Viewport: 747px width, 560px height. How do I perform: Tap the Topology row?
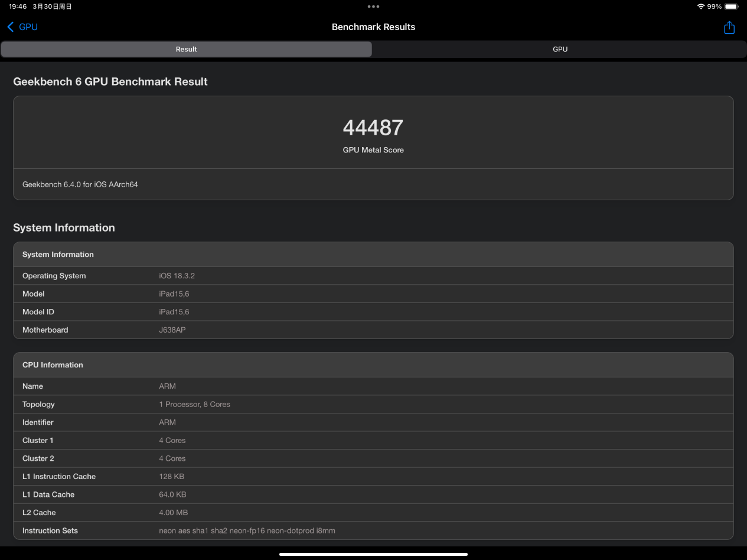click(x=373, y=404)
